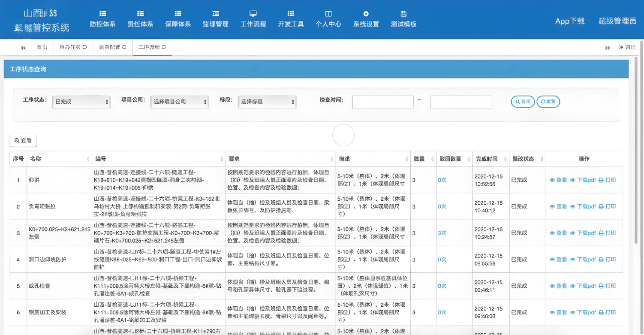View details of the 成孔检查 row
Screen dimensions: 644x335
558,286
